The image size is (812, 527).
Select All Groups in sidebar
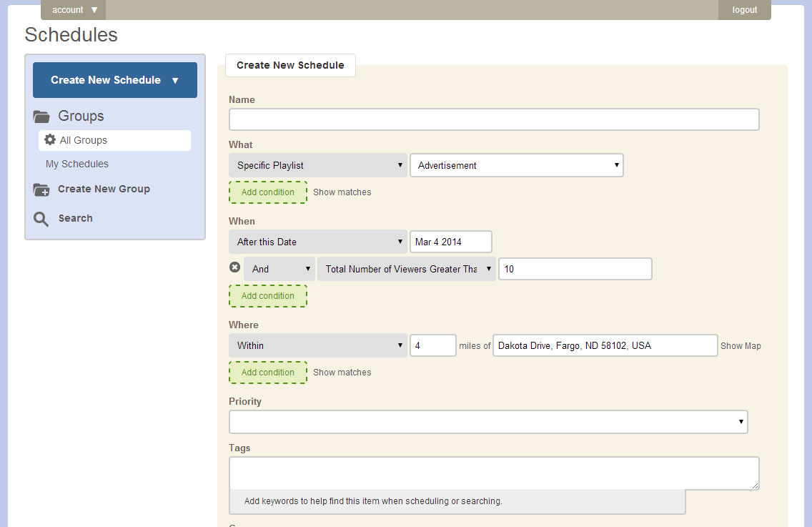[114, 140]
